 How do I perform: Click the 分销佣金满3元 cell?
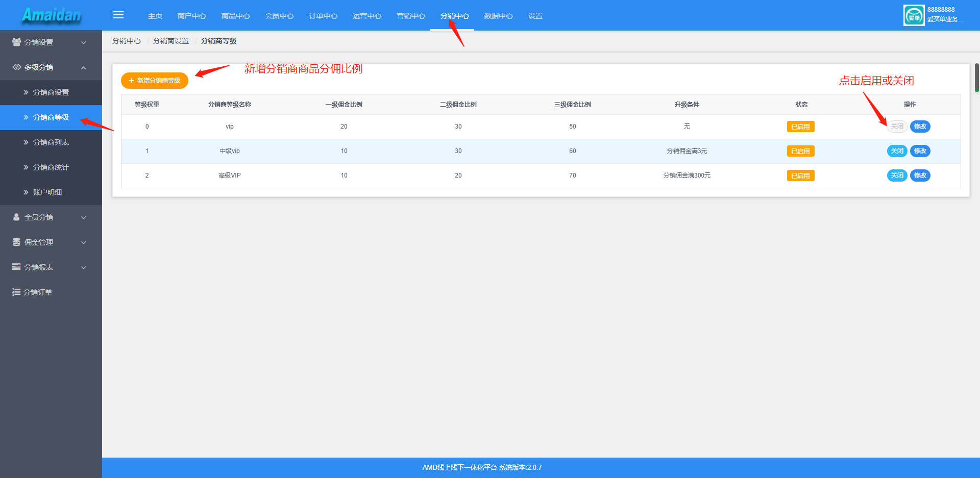(x=687, y=151)
